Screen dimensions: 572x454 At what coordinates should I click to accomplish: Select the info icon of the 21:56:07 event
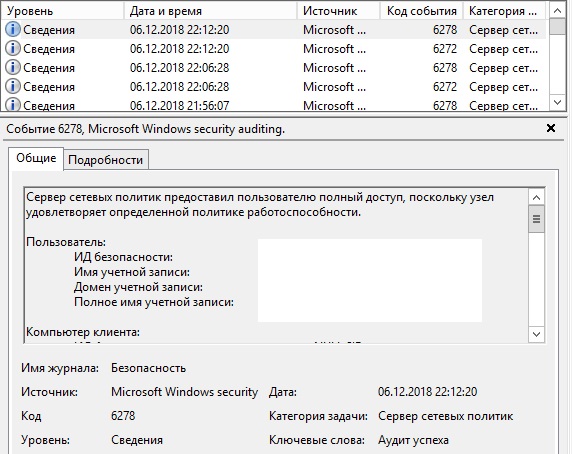click(x=13, y=104)
